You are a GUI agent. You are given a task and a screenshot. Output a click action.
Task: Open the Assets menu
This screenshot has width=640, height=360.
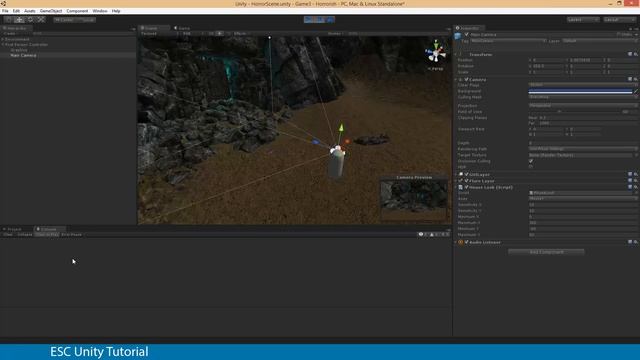click(30, 11)
